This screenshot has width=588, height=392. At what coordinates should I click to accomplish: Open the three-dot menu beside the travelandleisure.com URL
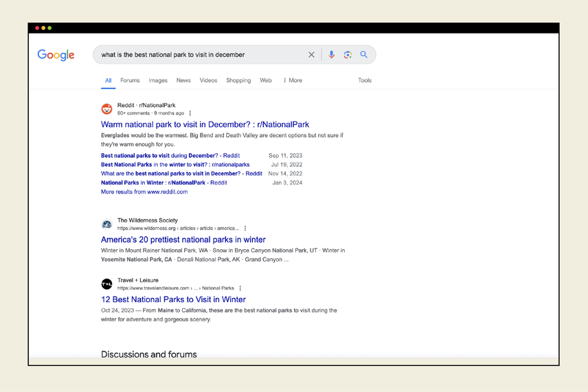click(240, 288)
